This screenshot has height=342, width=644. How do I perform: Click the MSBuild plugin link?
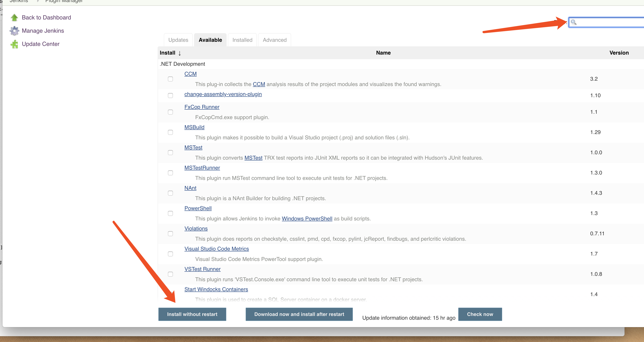[194, 127]
